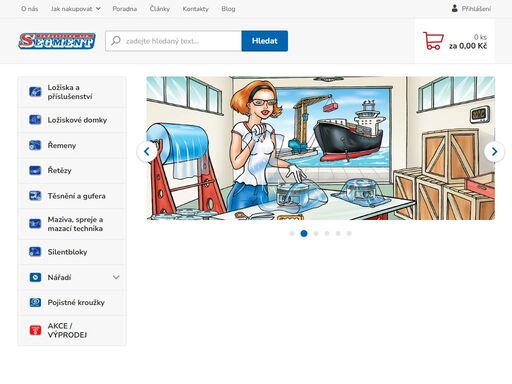Click the user login icon
The image size is (512, 384).
click(454, 8)
